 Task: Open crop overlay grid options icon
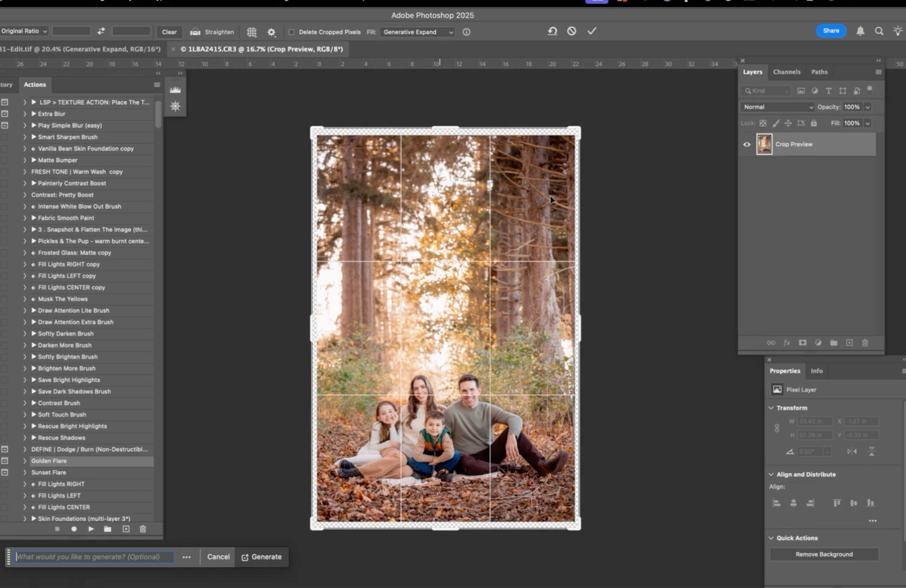pyautogui.click(x=252, y=32)
